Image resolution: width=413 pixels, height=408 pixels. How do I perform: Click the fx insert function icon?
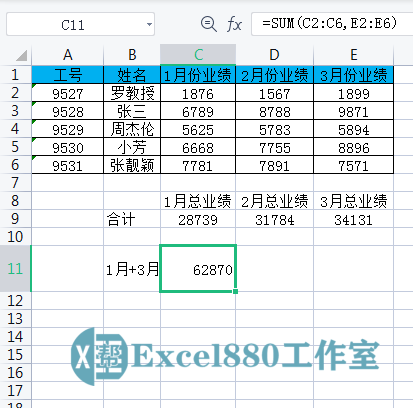point(234,25)
